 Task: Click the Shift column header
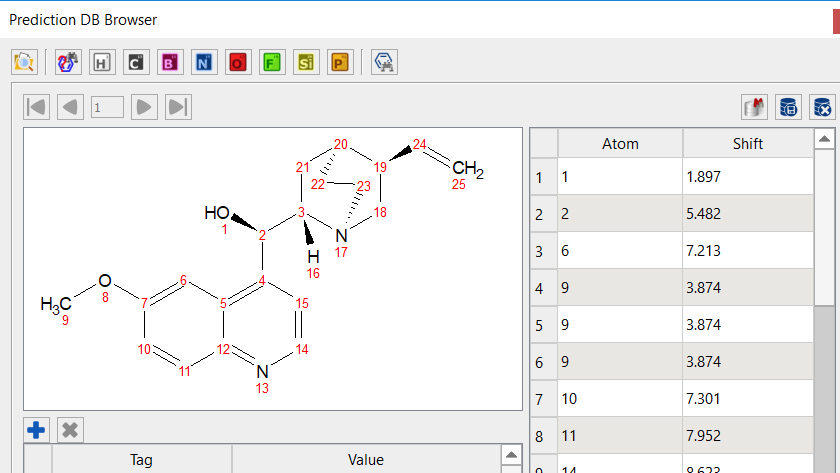(748, 144)
